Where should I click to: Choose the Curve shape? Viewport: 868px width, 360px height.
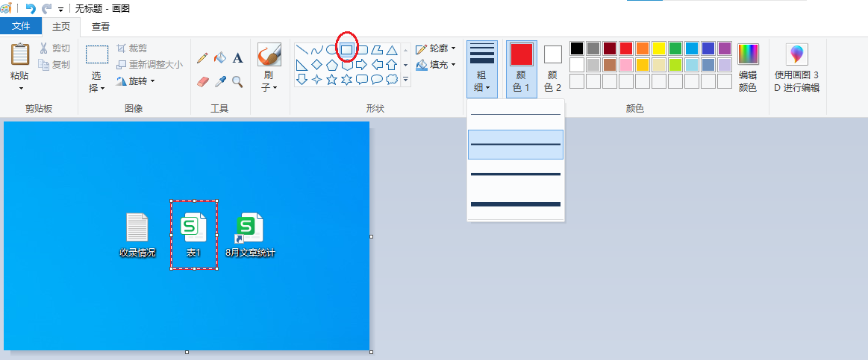(316, 50)
